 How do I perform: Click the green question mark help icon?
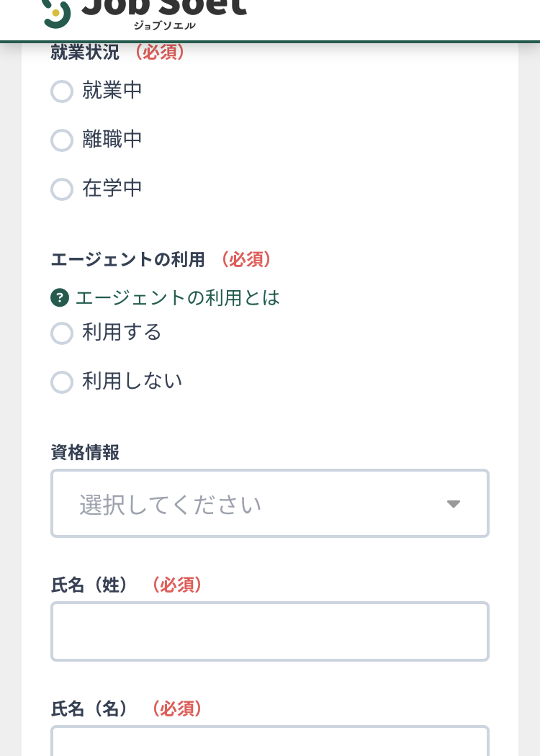[x=60, y=297]
